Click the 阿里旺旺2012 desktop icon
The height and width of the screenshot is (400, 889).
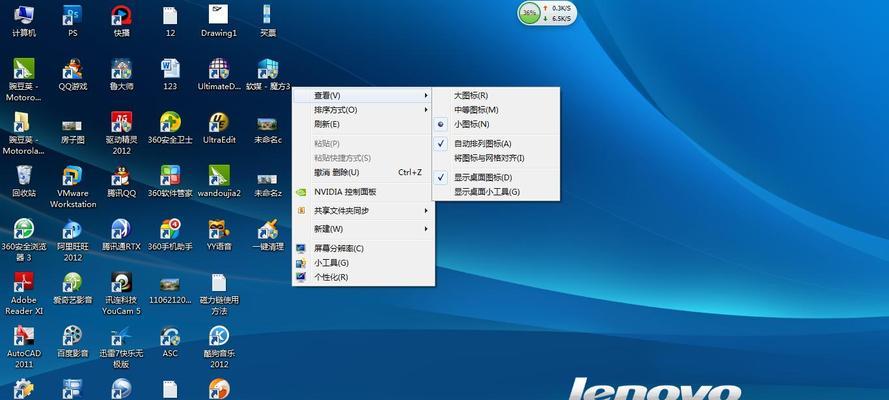click(73, 229)
